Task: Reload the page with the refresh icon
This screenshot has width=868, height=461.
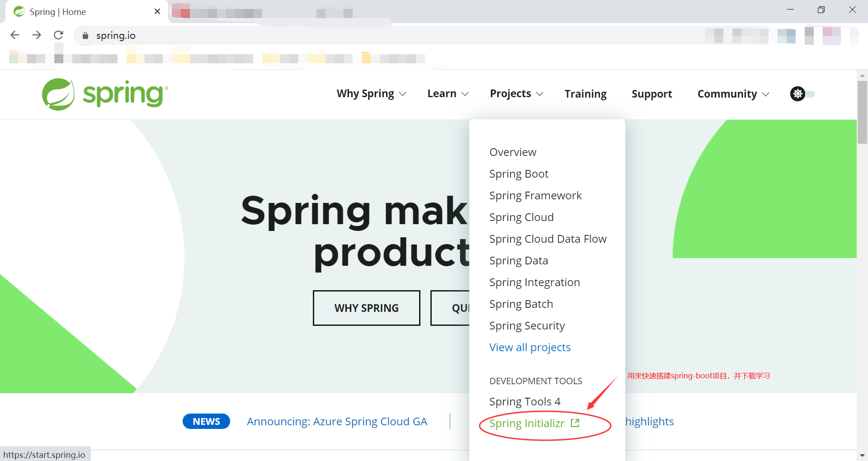Action: (58, 35)
